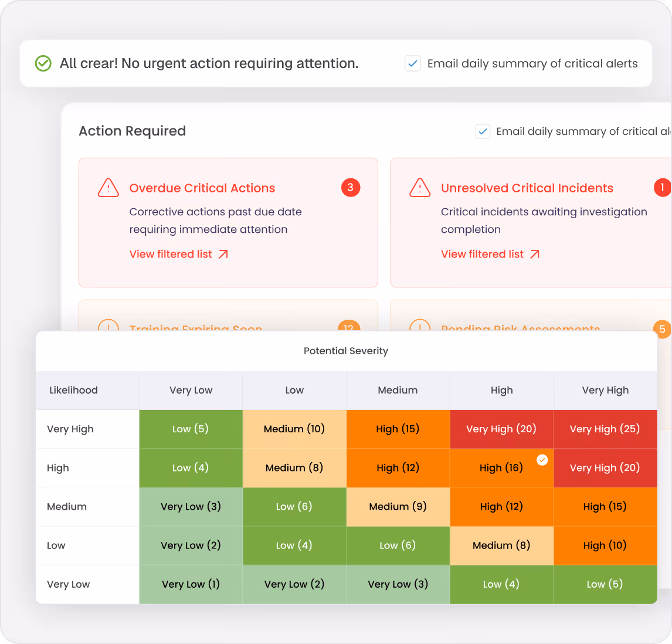Viewport: 672px width, 644px height.
Task: Select Very Low (2) cell in Low row
Action: pyautogui.click(x=191, y=545)
